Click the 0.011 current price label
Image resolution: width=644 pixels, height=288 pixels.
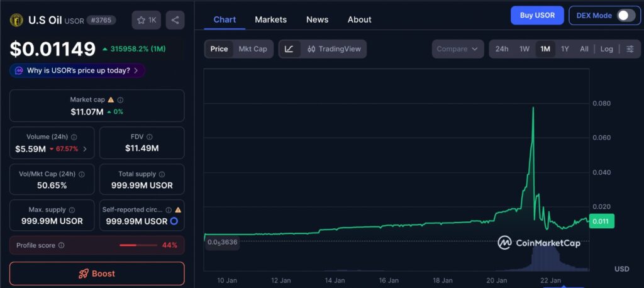[x=601, y=221]
